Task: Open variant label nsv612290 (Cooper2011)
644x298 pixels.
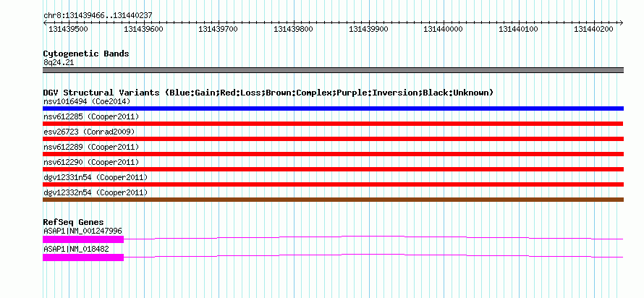Action: click(x=91, y=162)
